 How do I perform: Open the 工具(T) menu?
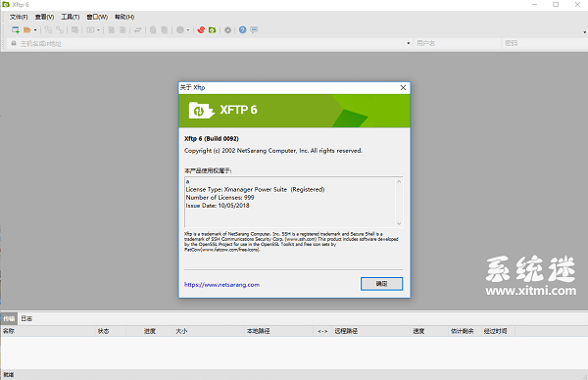[71, 17]
